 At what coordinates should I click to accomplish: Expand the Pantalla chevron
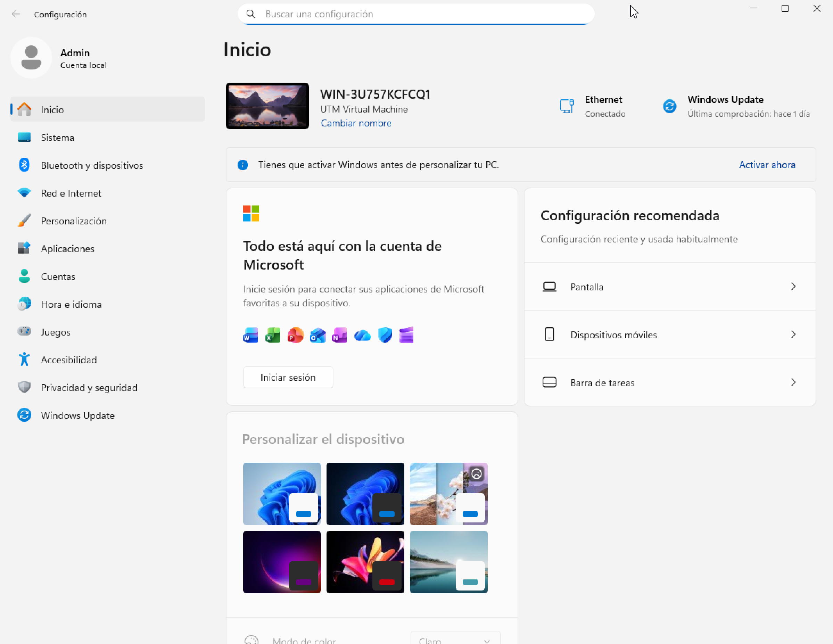(x=793, y=286)
